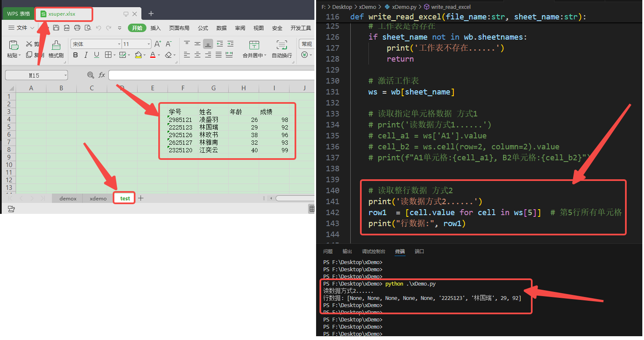644x340 pixels.
Task: Select Middle Align icon
Action: tap(198, 44)
